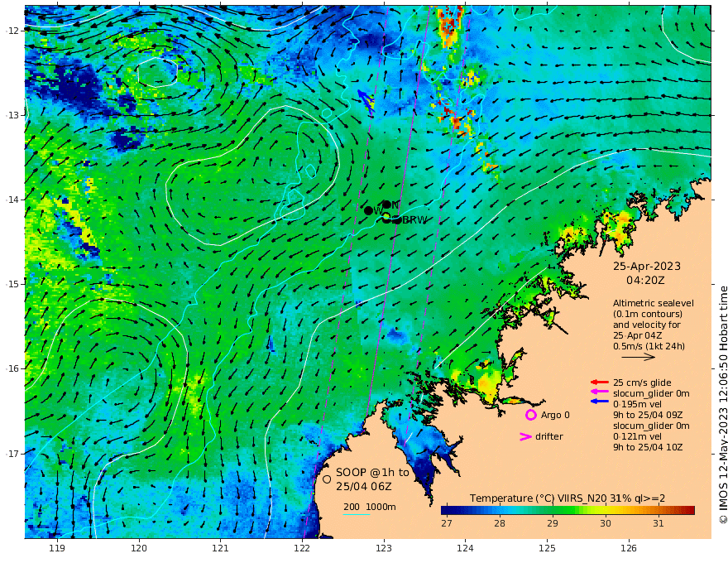This screenshot has width=728, height=563.
Task: Click the IMOS copyright timestamp text
Action: coord(722,405)
